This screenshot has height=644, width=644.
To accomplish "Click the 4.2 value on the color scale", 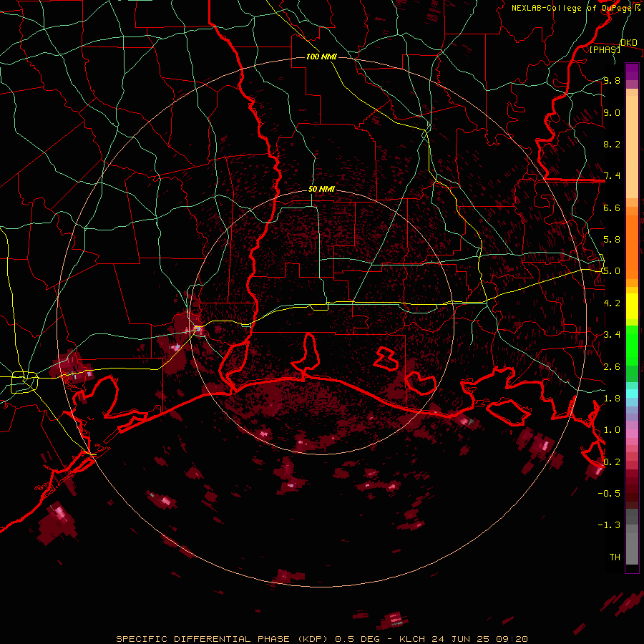I will (x=612, y=303).
